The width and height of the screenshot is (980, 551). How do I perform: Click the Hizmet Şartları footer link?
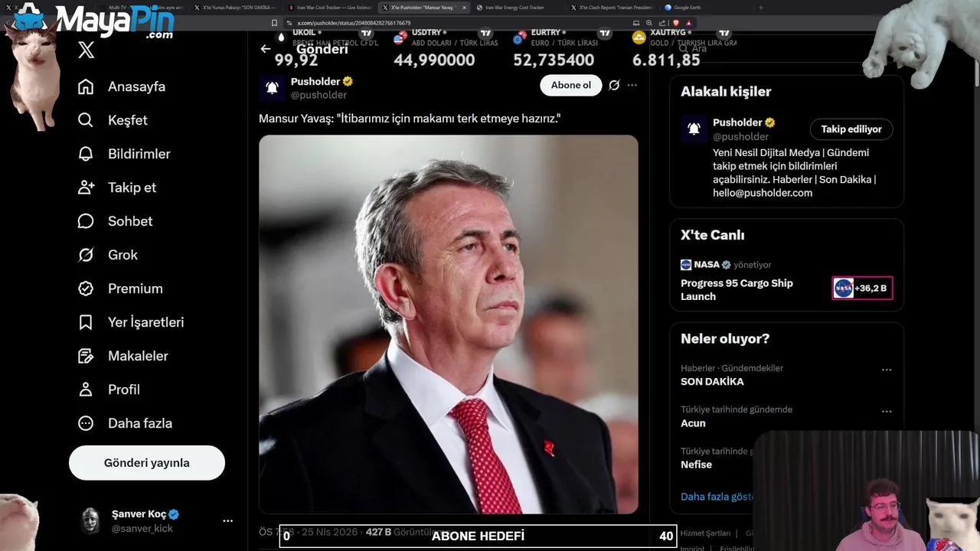click(x=705, y=533)
